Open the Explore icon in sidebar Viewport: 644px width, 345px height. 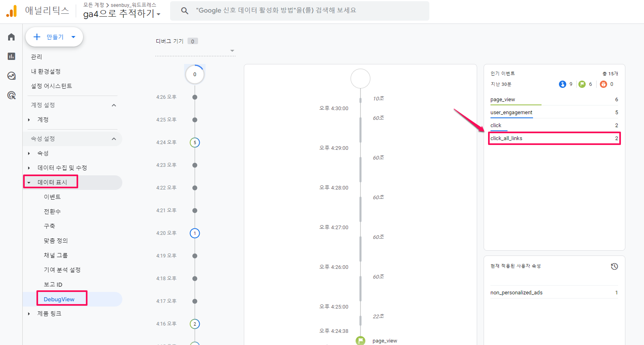[11, 76]
